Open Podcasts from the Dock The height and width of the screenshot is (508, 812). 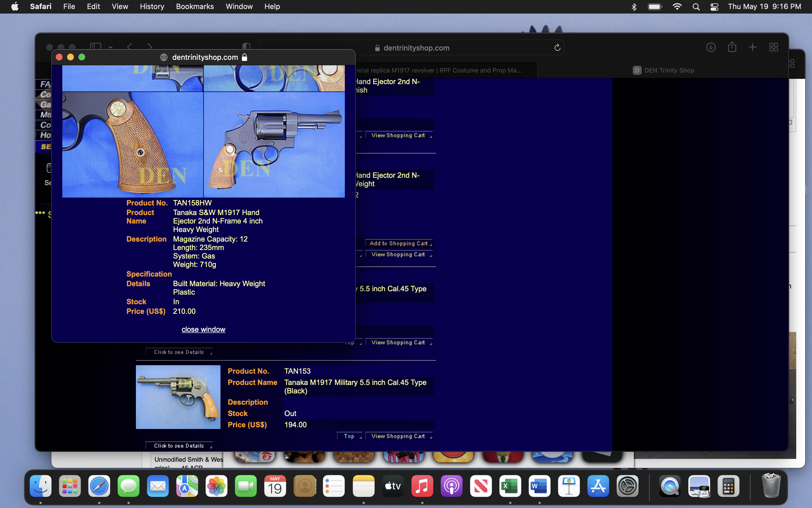tap(451, 486)
